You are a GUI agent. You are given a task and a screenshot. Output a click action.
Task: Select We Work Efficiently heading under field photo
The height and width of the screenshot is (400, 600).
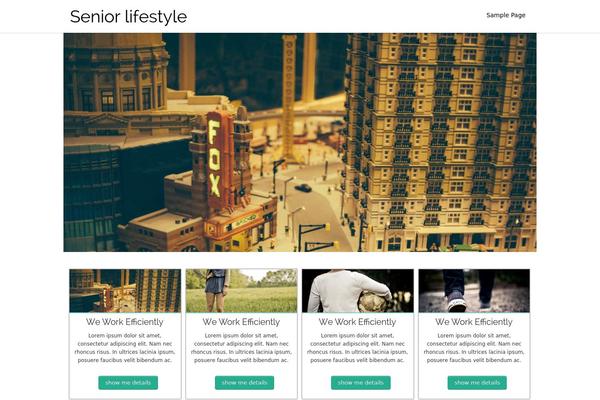(x=241, y=322)
